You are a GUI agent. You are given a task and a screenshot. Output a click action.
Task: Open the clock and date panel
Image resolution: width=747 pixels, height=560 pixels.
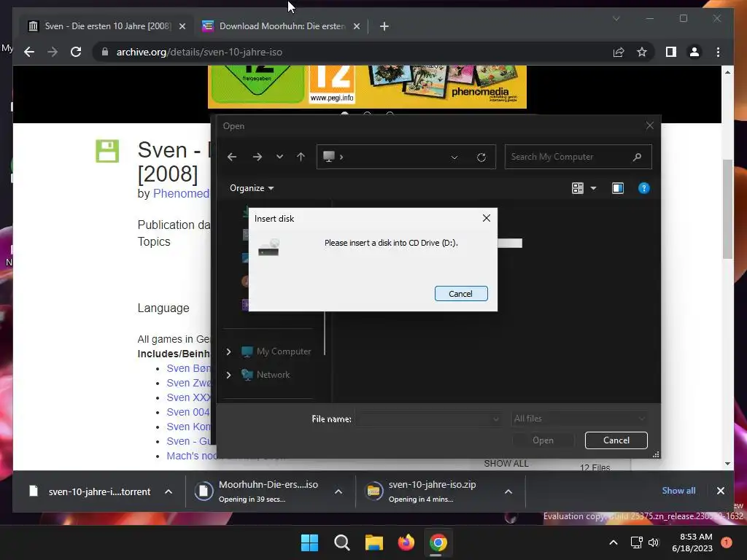click(693, 542)
